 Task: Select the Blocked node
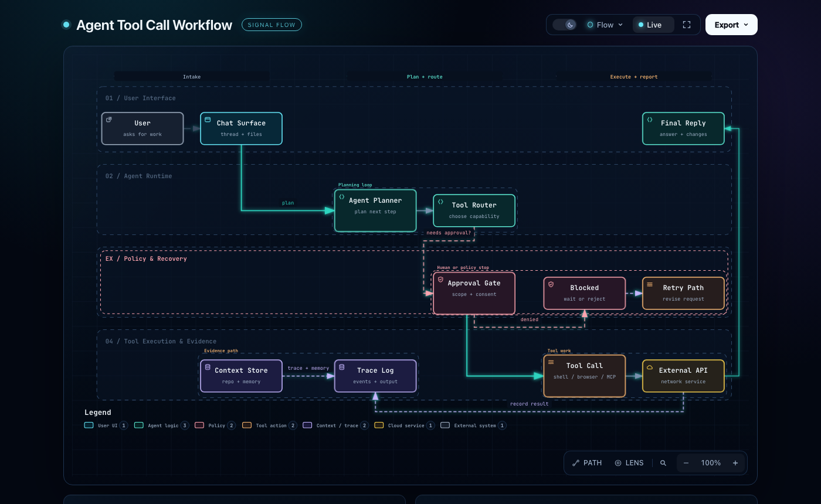585,293
